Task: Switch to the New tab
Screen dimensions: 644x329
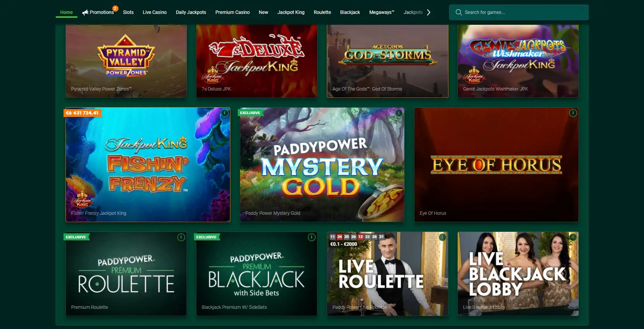Action: 263,12
